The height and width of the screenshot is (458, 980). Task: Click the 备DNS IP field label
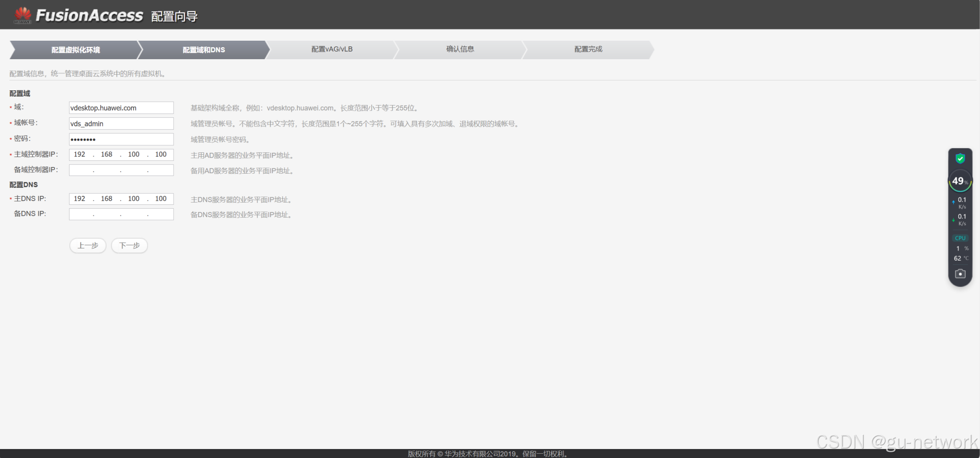click(x=30, y=214)
